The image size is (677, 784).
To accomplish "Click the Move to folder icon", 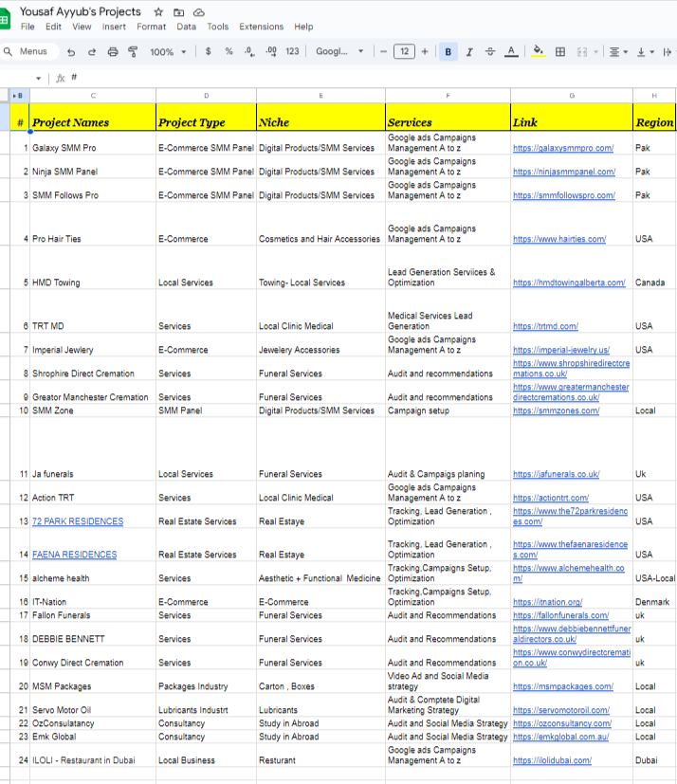I will click(x=178, y=12).
